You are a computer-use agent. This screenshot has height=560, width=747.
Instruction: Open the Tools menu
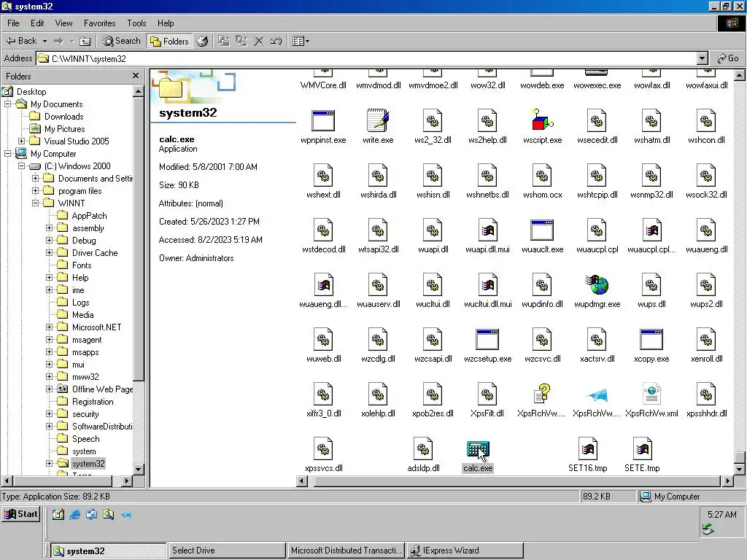click(136, 23)
